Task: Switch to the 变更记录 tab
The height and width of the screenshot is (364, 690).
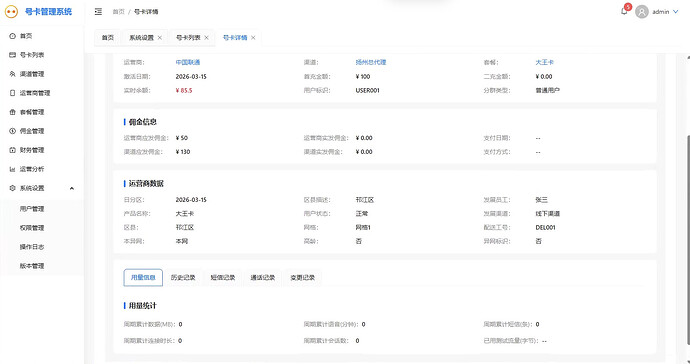Action: tap(302, 278)
